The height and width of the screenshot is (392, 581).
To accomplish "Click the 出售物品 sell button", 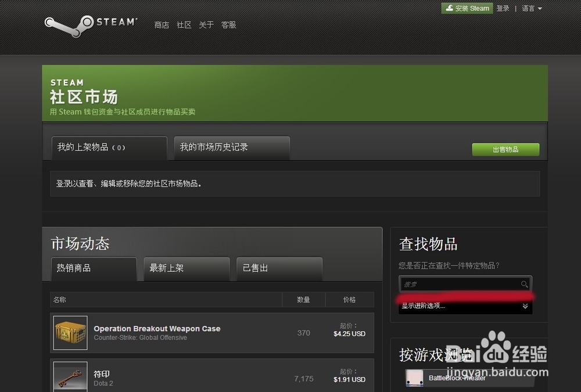I will pyautogui.click(x=505, y=150).
